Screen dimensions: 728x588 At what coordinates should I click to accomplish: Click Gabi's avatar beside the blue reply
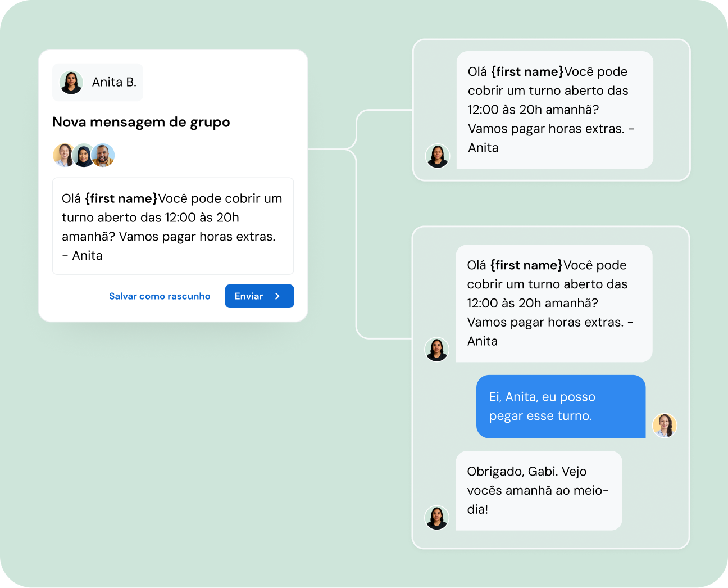coord(665,426)
